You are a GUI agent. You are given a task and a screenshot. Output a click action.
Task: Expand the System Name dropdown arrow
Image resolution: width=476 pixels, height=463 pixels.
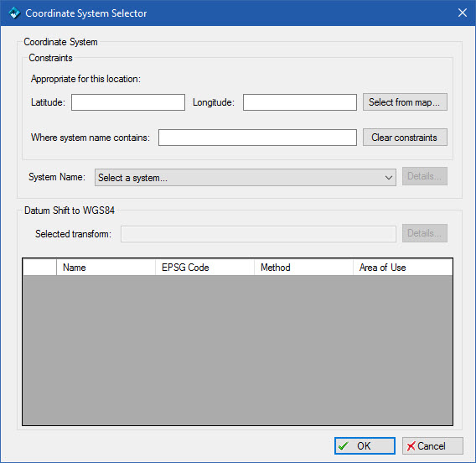click(x=389, y=178)
